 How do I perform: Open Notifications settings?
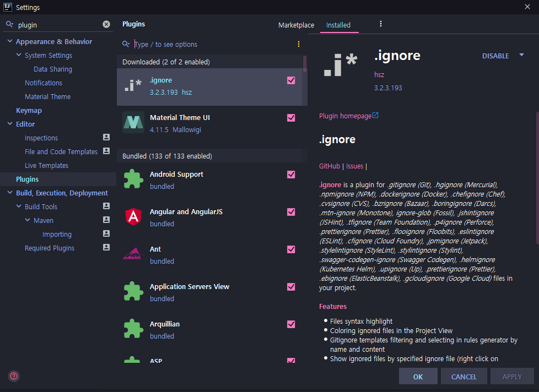tap(44, 83)
